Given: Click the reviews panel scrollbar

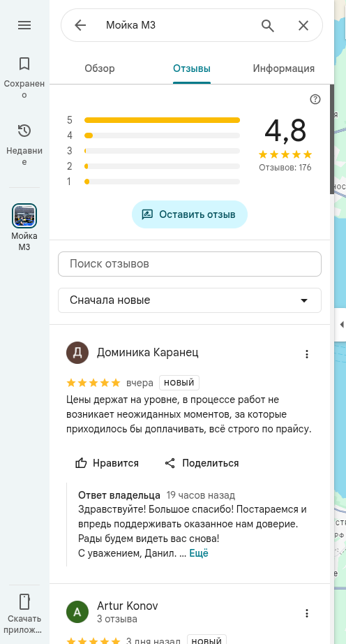Looking at the screenshot, I should (331, 139).
